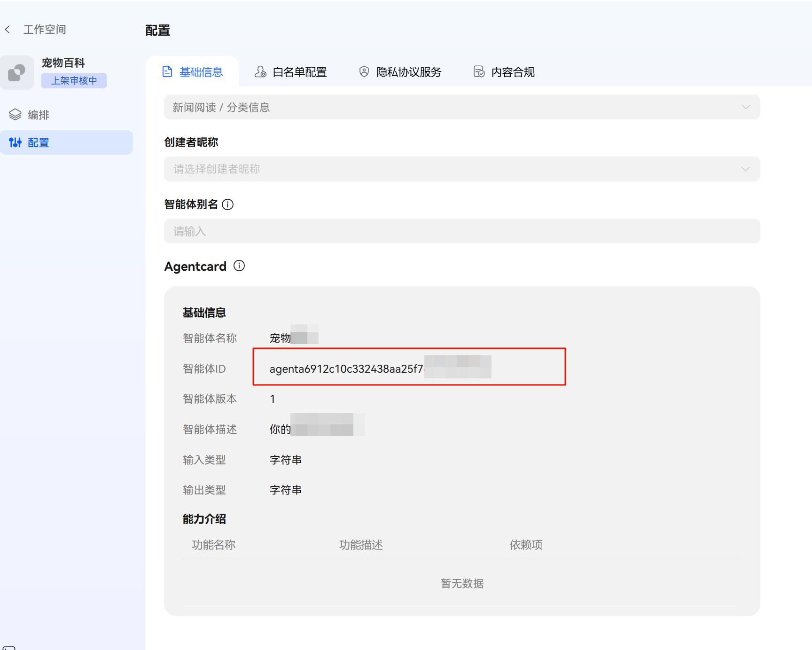The image size is (812, 650).
Task: Open the 内容合规 tab
Action: (x=513, y=72)
